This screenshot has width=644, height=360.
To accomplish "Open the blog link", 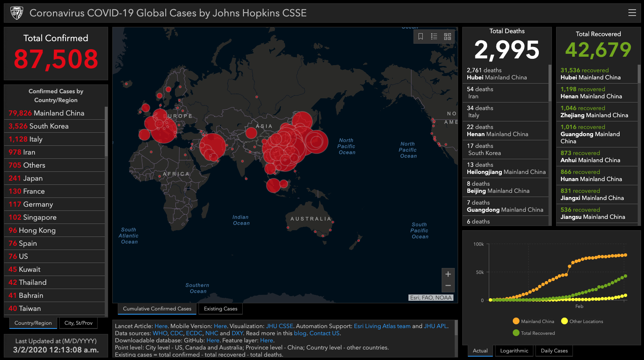I will (300, 333).
